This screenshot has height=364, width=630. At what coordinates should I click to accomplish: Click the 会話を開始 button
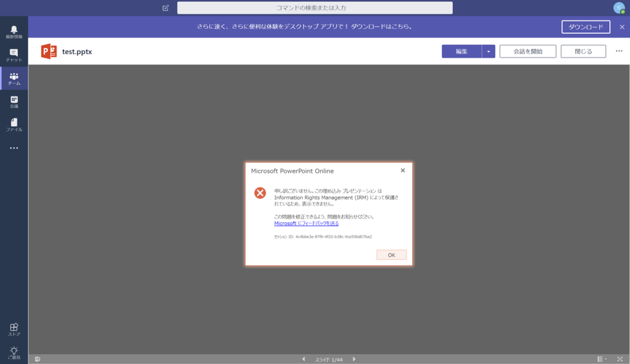click(x=527, y=52)
